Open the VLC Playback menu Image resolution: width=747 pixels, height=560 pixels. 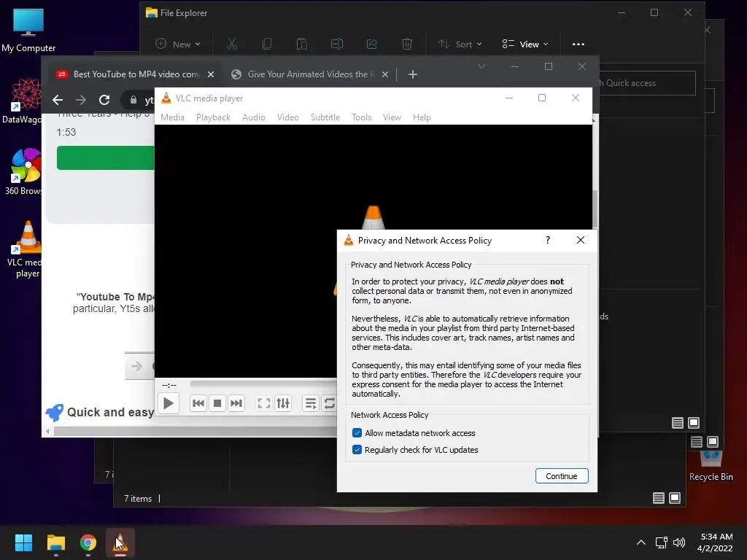(214, 117)
